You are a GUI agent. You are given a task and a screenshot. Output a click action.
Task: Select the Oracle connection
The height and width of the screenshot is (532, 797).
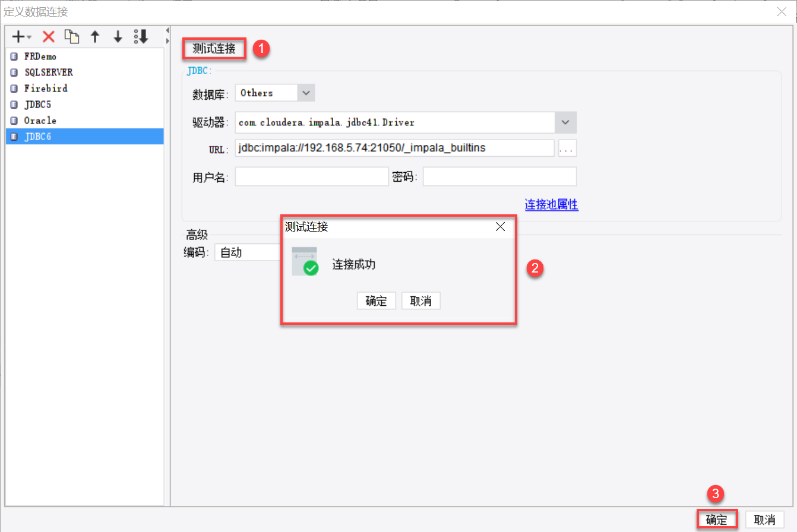pos(84,121)
